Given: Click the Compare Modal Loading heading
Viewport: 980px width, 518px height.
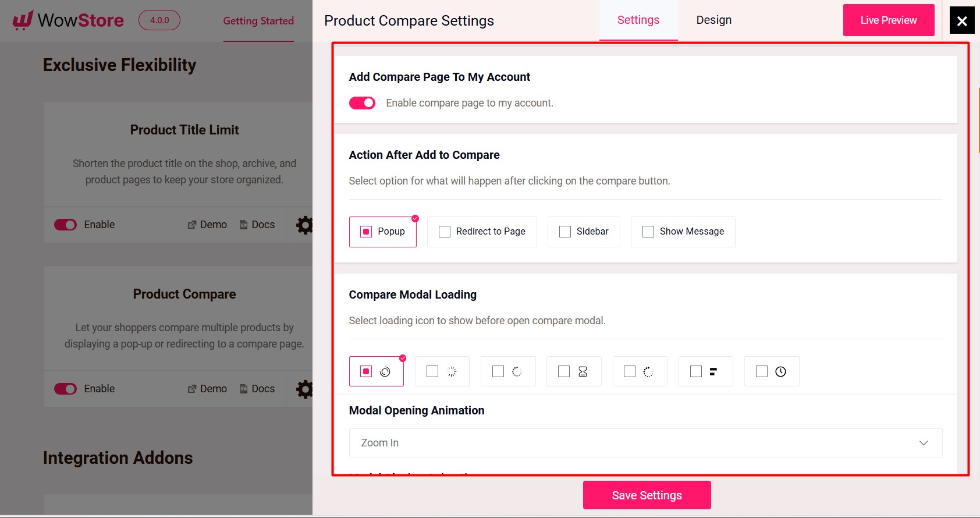Looking at the screenshot, I should coord(413,295).
